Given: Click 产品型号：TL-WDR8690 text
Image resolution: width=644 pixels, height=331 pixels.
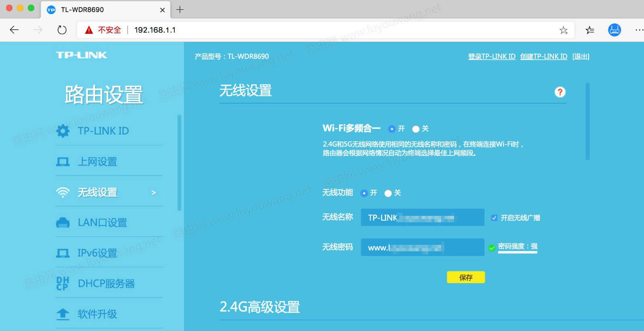Looking at the screenshot, I should [232, 56].
